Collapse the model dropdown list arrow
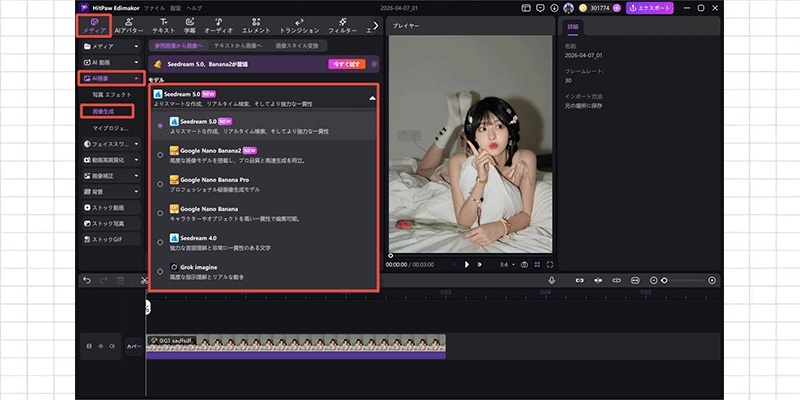 pos(372,98)
